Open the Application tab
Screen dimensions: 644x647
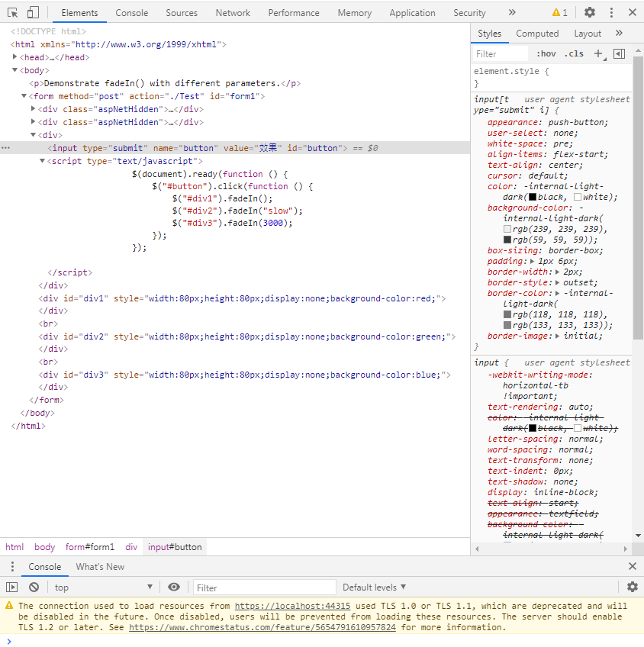pyautogui.click(x=412, y=13)
